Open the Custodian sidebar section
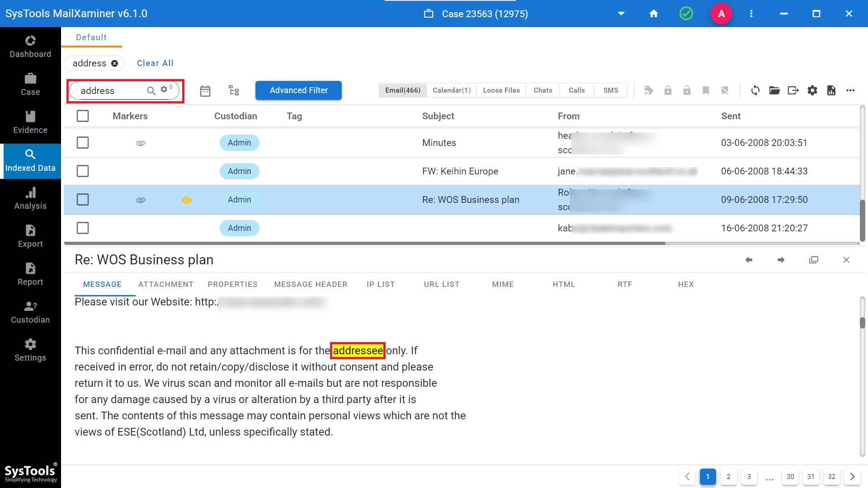Viewport: 868px width, 488px height. (30, 312)
